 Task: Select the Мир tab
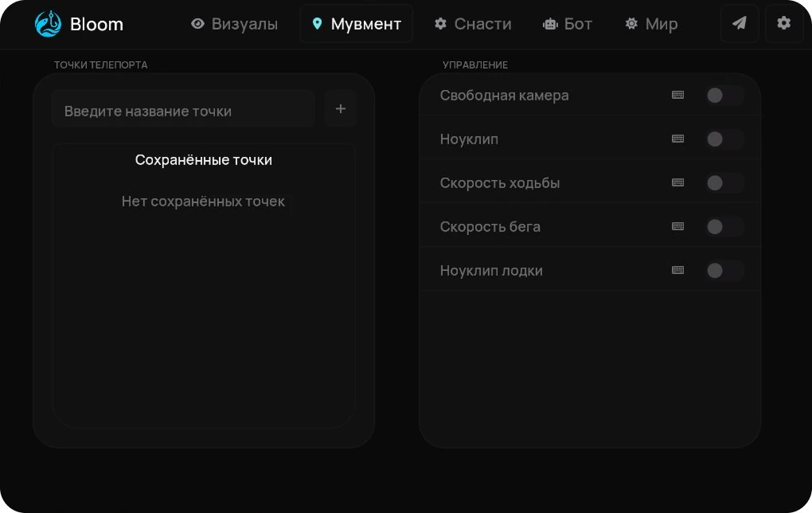(x=651, y=24)
